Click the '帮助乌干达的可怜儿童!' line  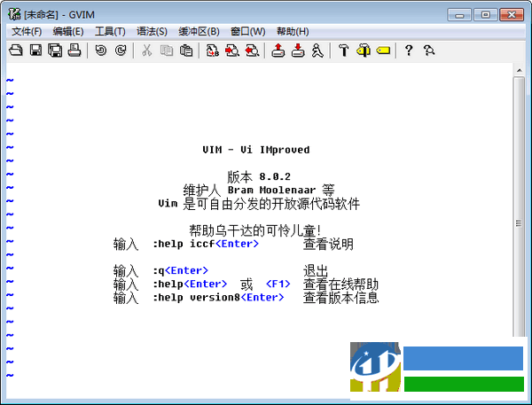[255, 230]
